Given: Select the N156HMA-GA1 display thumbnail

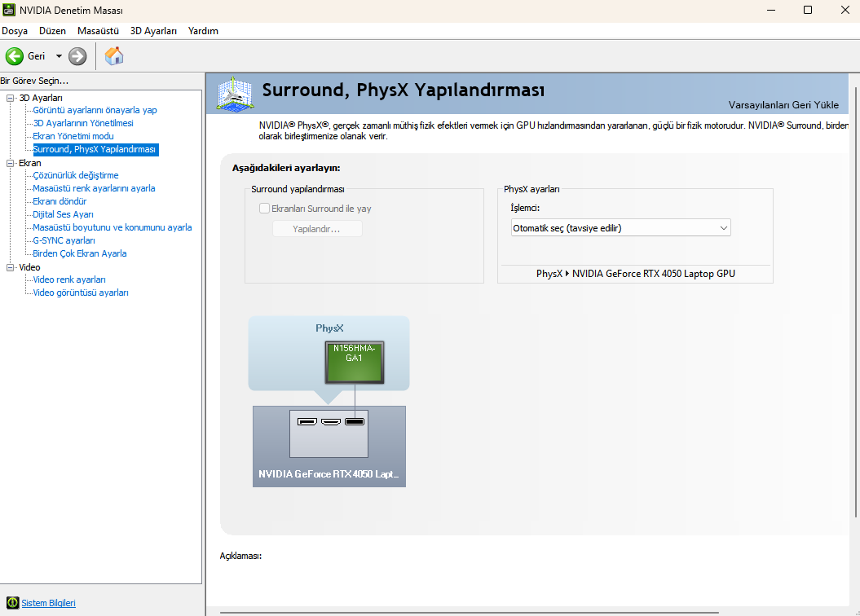Looking at the screenshot, I should [355, 363].
